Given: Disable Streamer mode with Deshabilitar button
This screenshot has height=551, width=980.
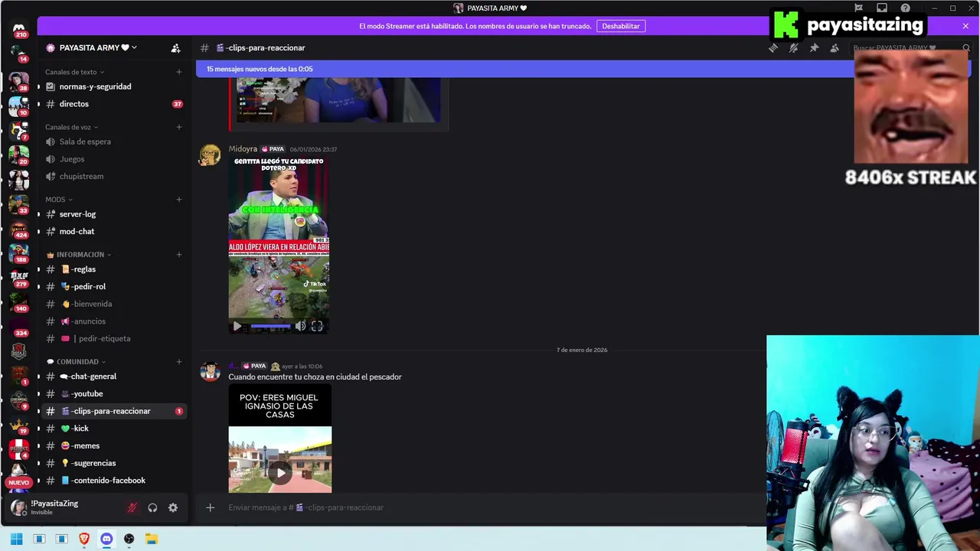Looking at the screenshot, I should pyautogui.click(x=621, y=26).
